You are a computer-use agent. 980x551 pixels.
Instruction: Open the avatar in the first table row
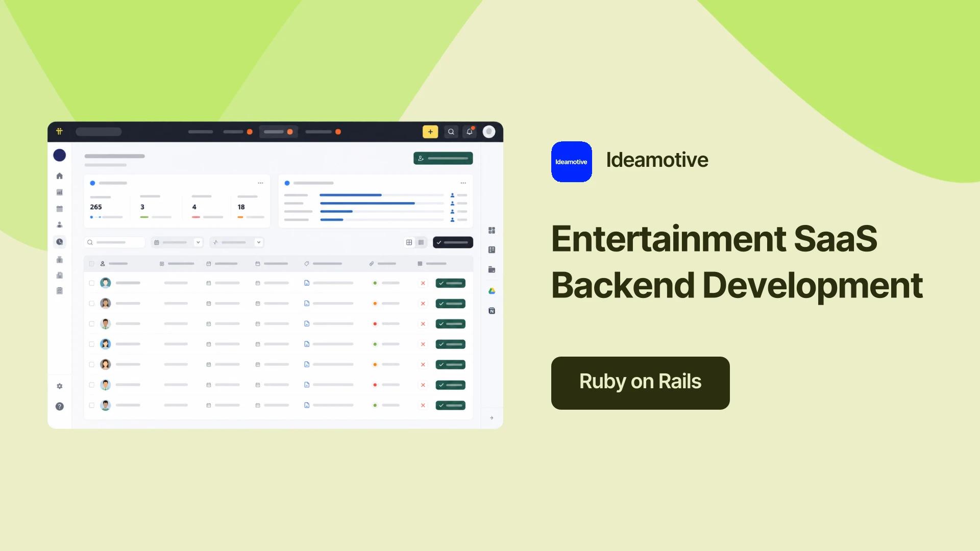click(106, 283)
